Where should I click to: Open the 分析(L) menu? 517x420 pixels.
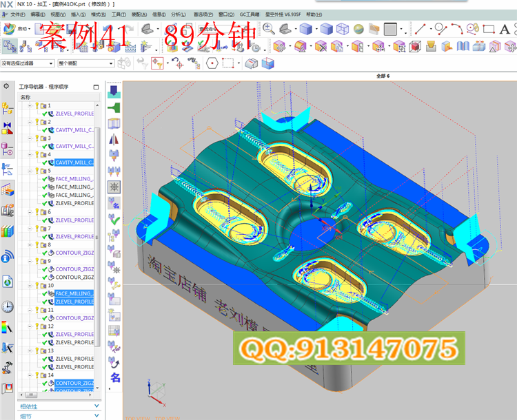coord(179,14)
